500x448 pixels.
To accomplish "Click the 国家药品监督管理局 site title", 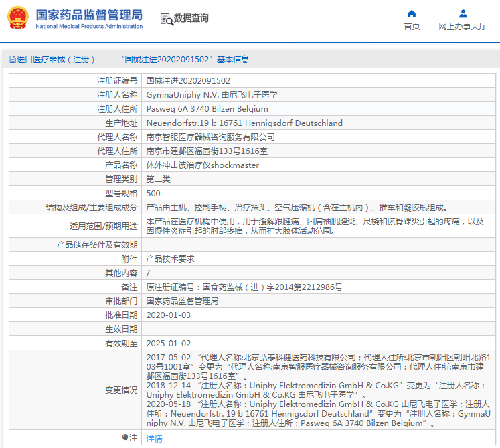I will click(88, 14).
